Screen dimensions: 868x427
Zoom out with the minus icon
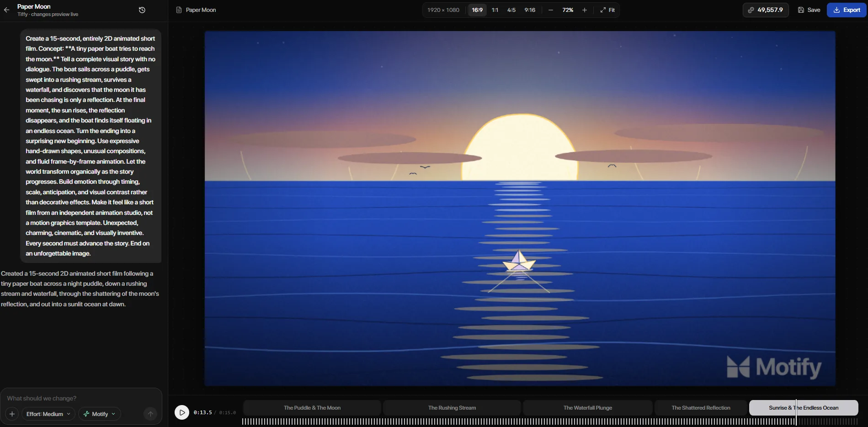point(551,10)
